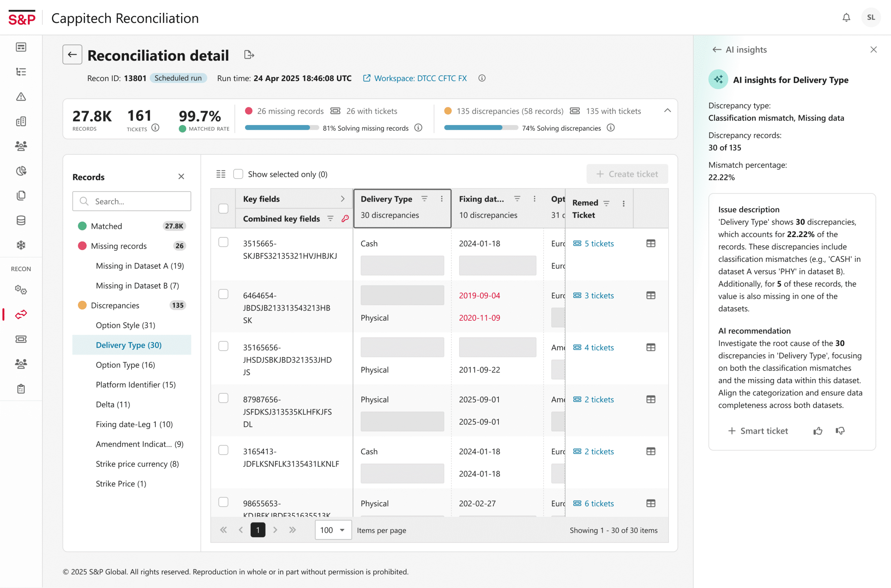This screenshot has height=588, width=891.
Task: Filter the Combined key fields column
Action: coord(330,219)
